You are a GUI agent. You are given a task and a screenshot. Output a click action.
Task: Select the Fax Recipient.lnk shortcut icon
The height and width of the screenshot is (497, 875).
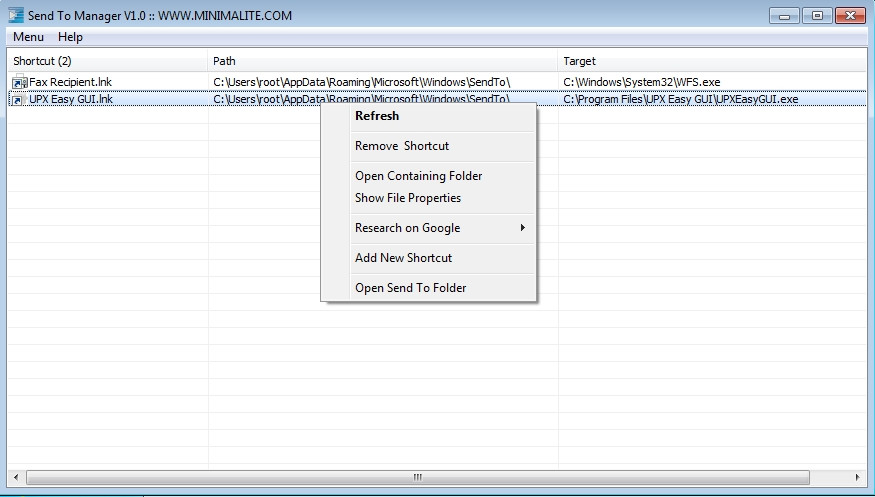tap(20, 82)
